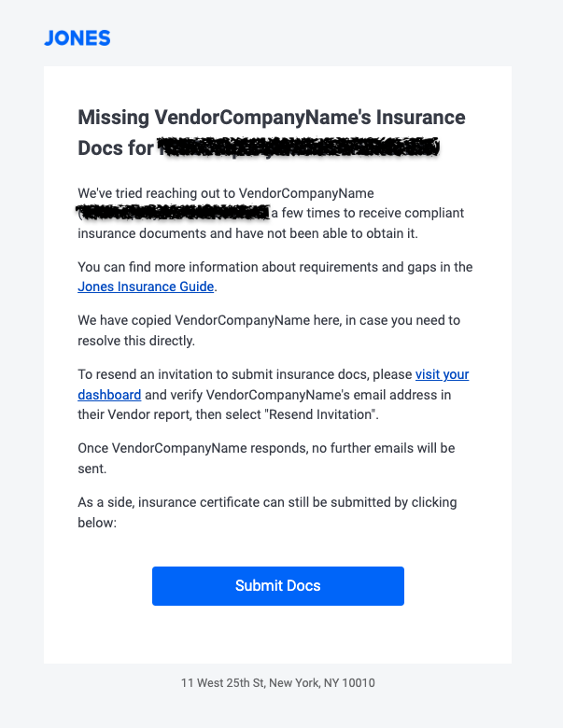Click the "11 West 25th St" footer address
This screenshot has height=728, width=563.
click(x=277, y=683)
